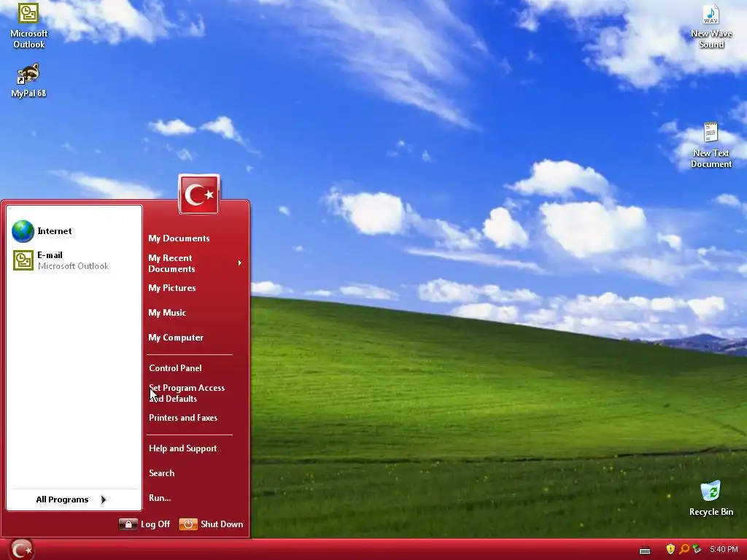Click the Turkish flag user picture
Screen dimensions: 747x560
[x=199, y=194]
